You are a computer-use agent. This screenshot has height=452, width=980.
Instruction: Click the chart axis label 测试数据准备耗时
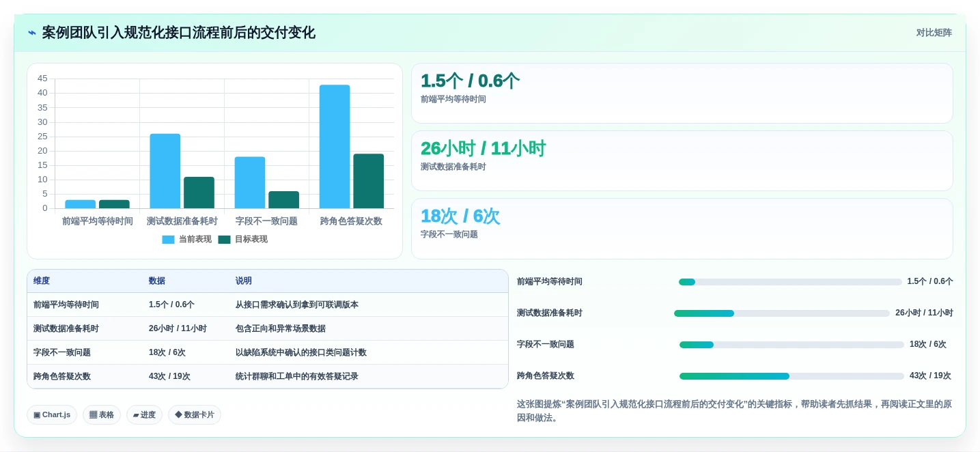[182, 221]
